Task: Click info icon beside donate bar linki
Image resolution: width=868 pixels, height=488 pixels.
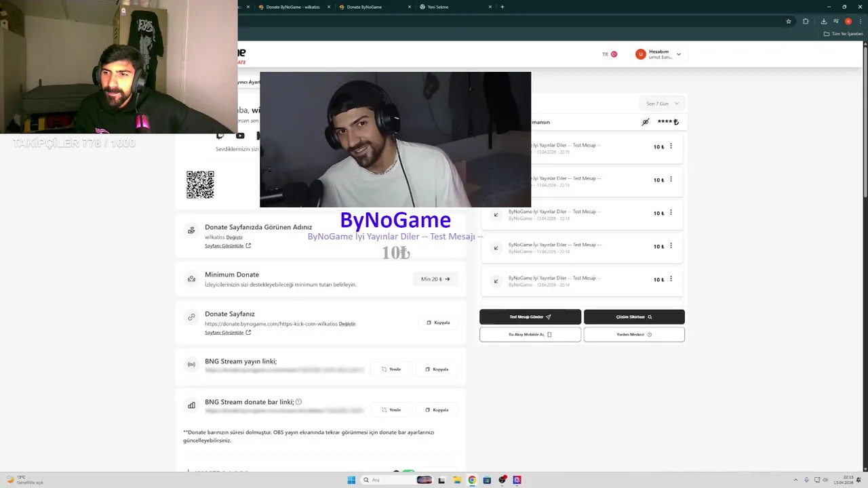Action: 298,402
